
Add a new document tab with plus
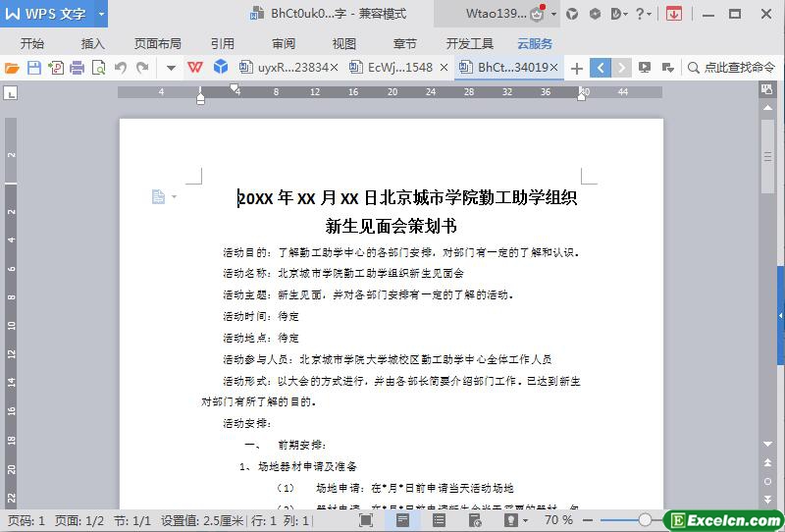pos(577,68)
